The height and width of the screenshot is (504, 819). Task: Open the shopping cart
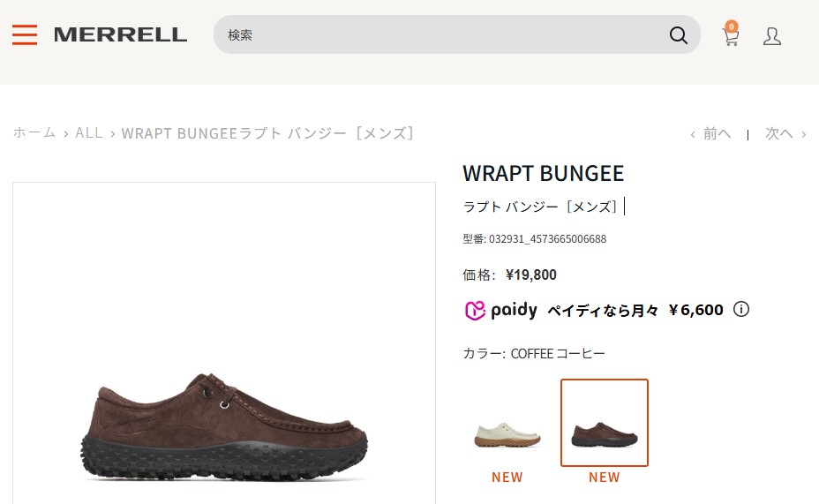click(x=730, y=34)
